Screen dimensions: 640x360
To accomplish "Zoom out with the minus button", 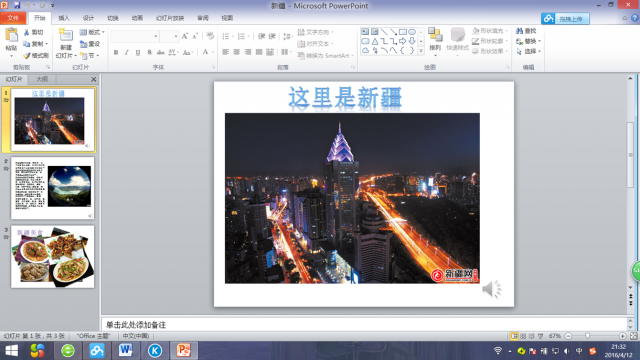I will pyautogui.click(x=568, y=336).
